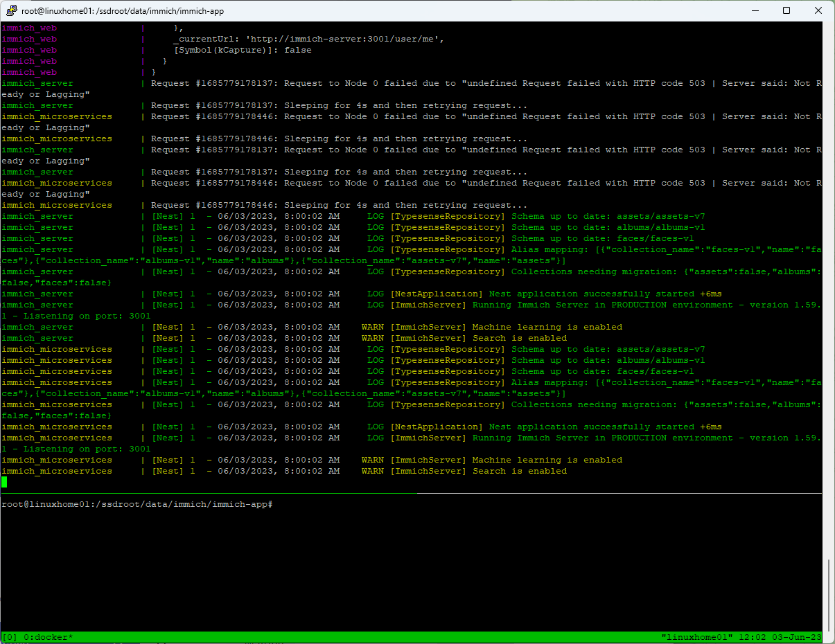Click the window title root@linuxhome01 text

coord(123,11)
